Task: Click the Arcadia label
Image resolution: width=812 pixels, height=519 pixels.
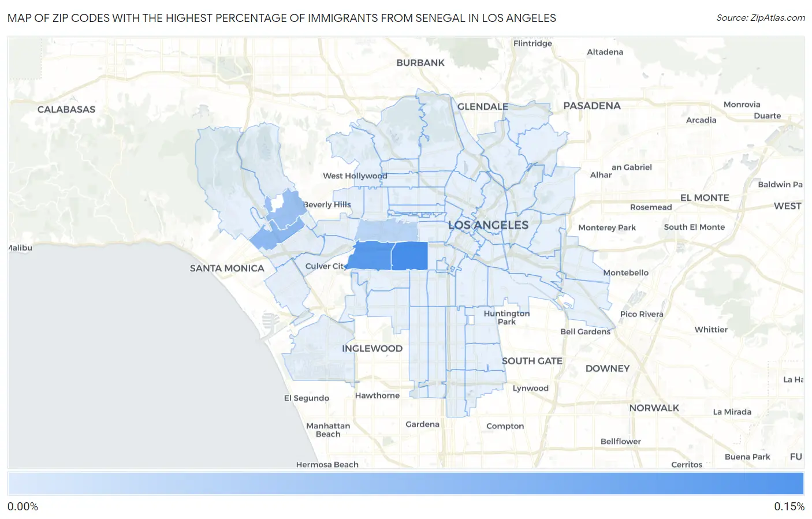Action: tap(701, 120)
